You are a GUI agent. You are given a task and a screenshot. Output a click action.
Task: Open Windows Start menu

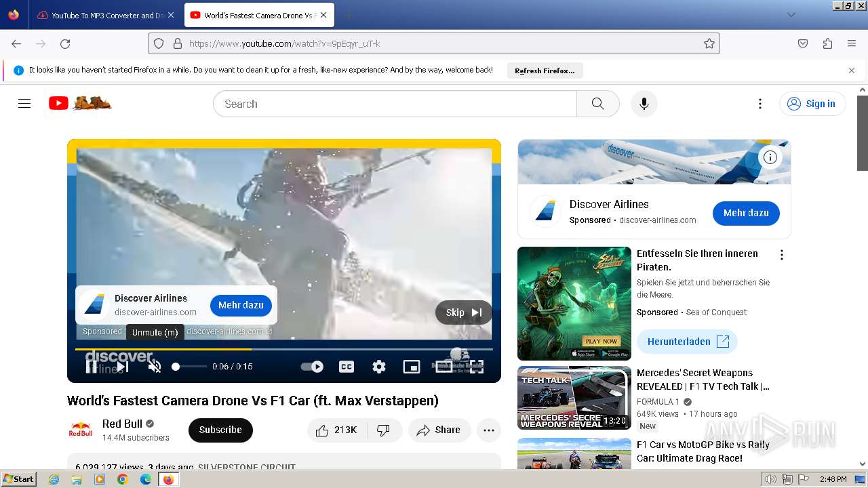point(18,479)
